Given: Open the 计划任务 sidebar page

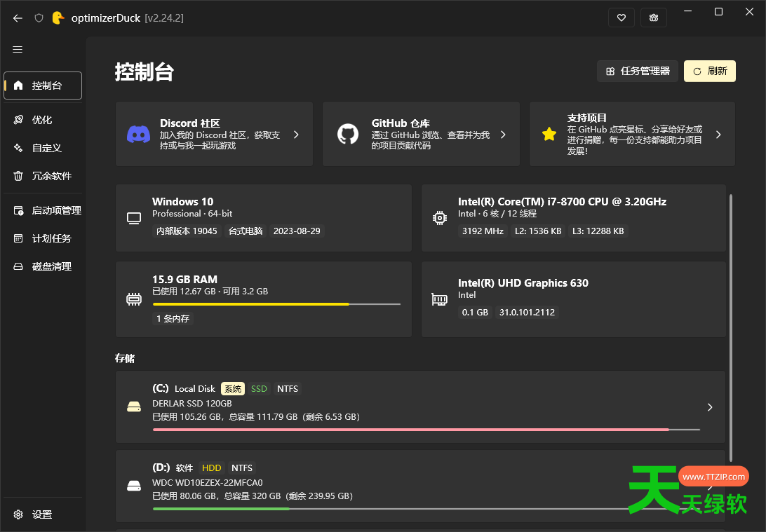Looking at the screenshot, I should [43, 238].
